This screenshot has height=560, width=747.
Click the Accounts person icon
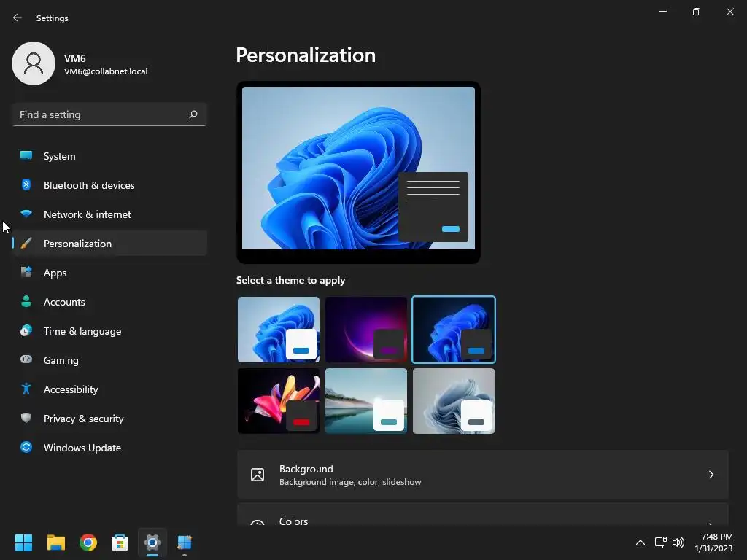[x=26, y=301]
